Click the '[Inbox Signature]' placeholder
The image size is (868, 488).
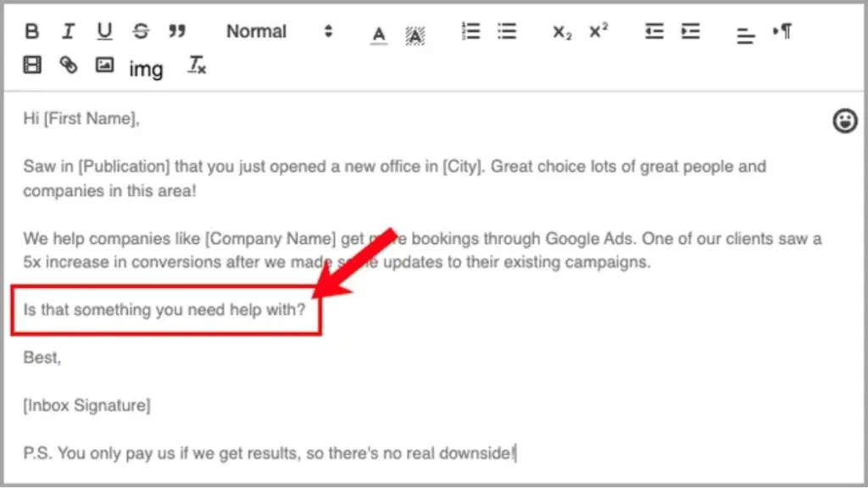(x=87, y=406)
